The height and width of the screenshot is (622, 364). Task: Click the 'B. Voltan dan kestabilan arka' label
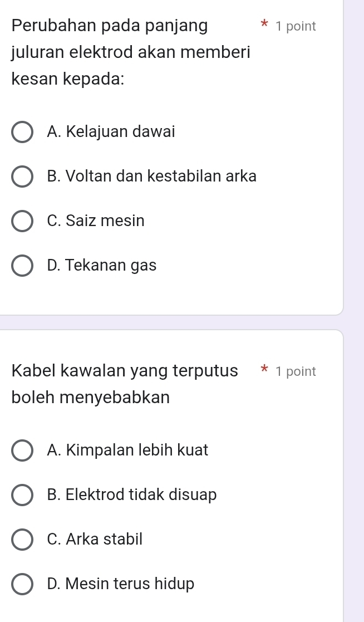tap(152, 177)
